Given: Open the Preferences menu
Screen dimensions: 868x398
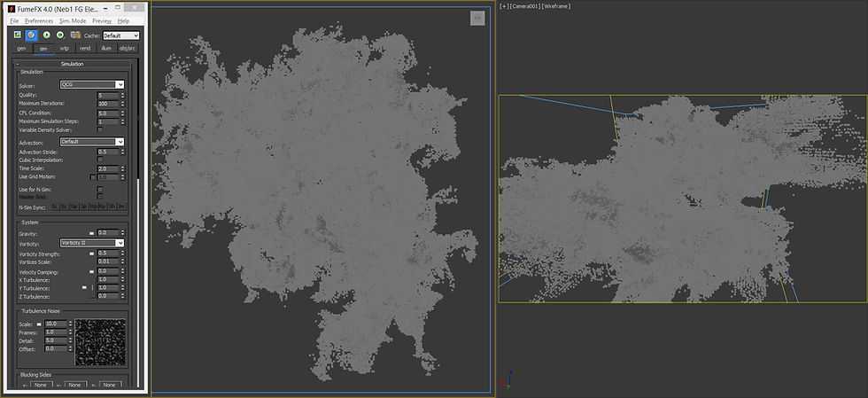Looking at the screenshot, I should tap(39, 21).
